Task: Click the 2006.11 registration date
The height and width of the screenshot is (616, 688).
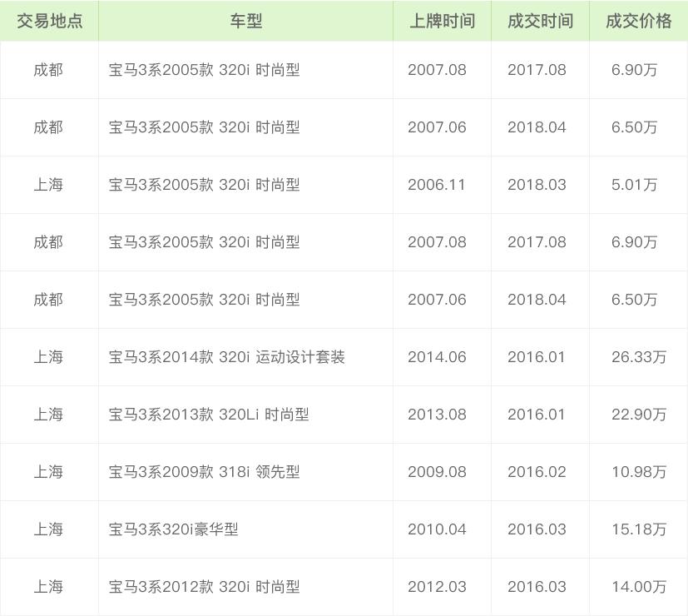Action: pos(437,185)
